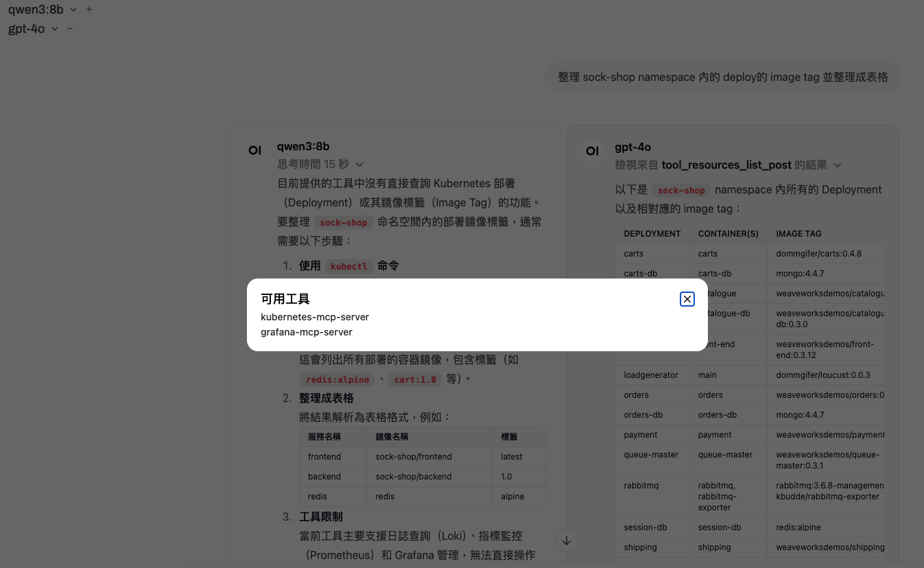Select kubernetes-mcp-server in the tools list
924x568 pixels.
click(x=315, y=317)
